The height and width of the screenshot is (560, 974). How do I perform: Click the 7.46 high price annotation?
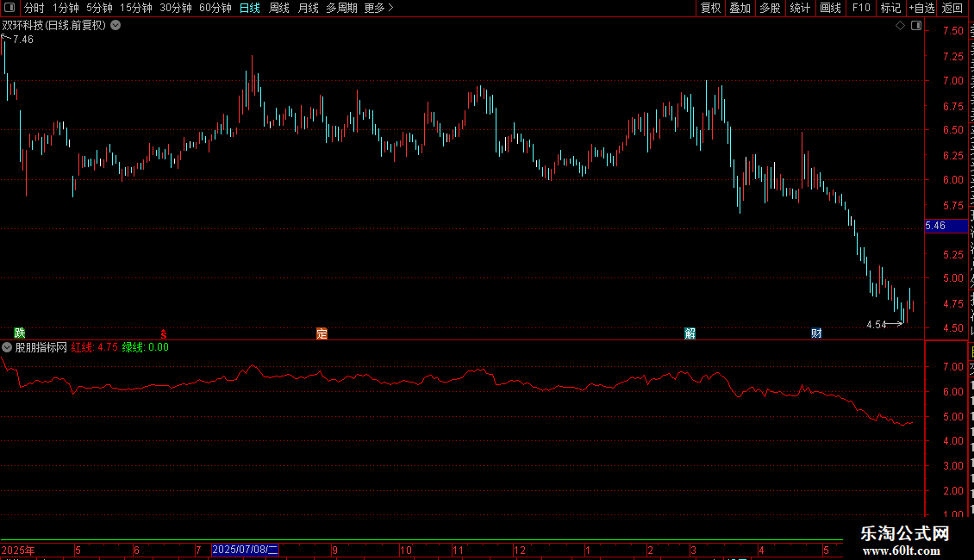pyautogui.click(x=23, y=40)
